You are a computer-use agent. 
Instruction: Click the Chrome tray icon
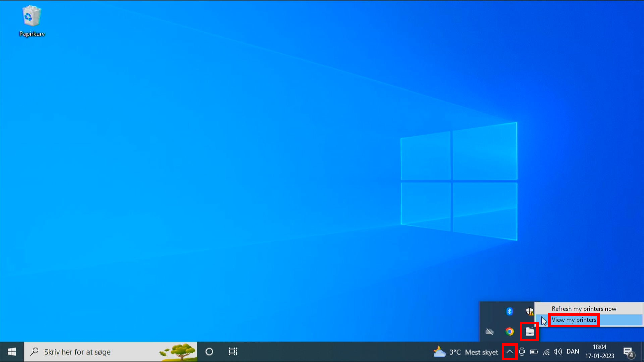(x=509, y=331)
